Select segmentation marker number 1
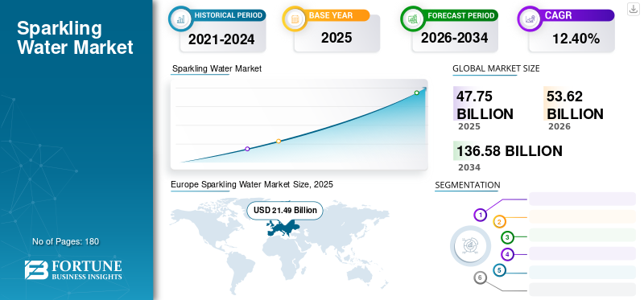The image size is (644, 300). (480, 215)
